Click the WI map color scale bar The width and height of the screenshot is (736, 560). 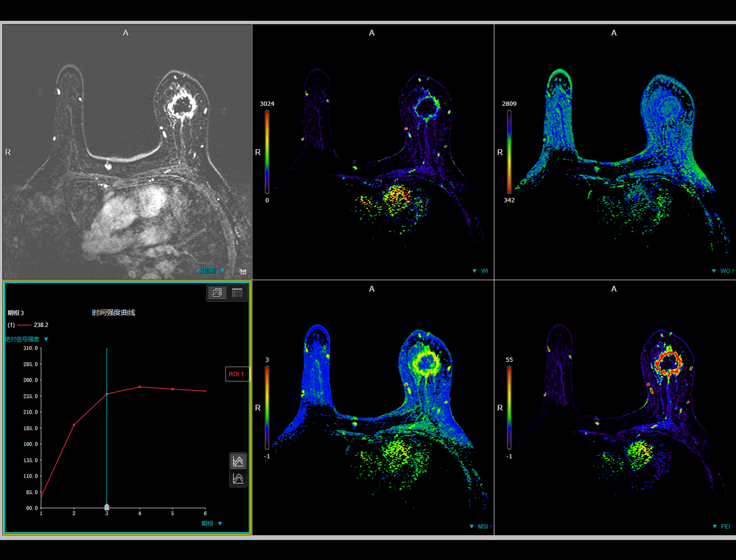tap(267, 152)
